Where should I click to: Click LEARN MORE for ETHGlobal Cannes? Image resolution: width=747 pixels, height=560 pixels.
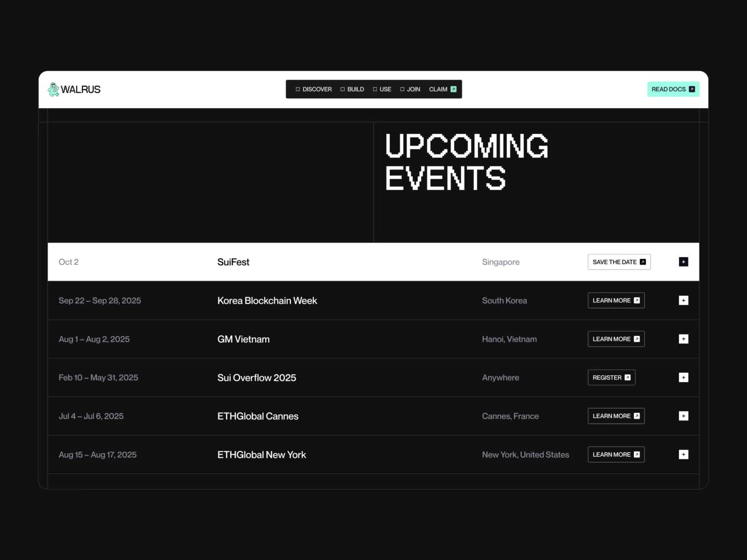pyautogui.click(x=616, y=416)
